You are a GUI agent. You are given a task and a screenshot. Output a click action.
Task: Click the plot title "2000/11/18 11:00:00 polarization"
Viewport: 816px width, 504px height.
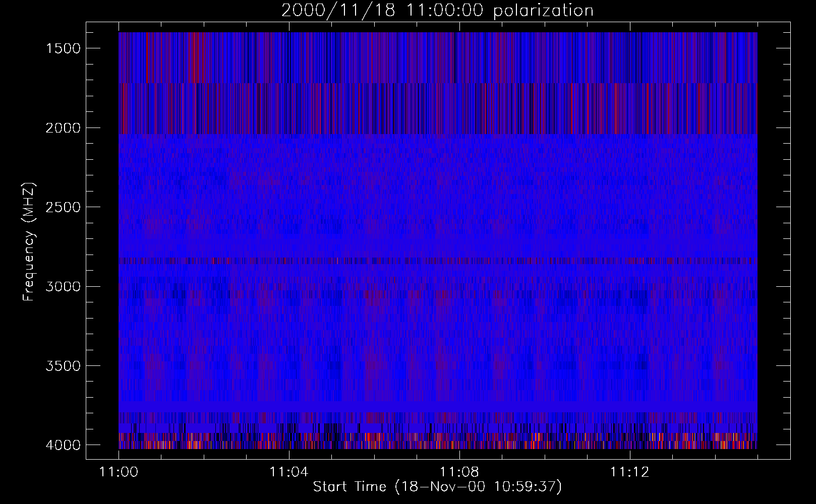(x=437, y=11)
